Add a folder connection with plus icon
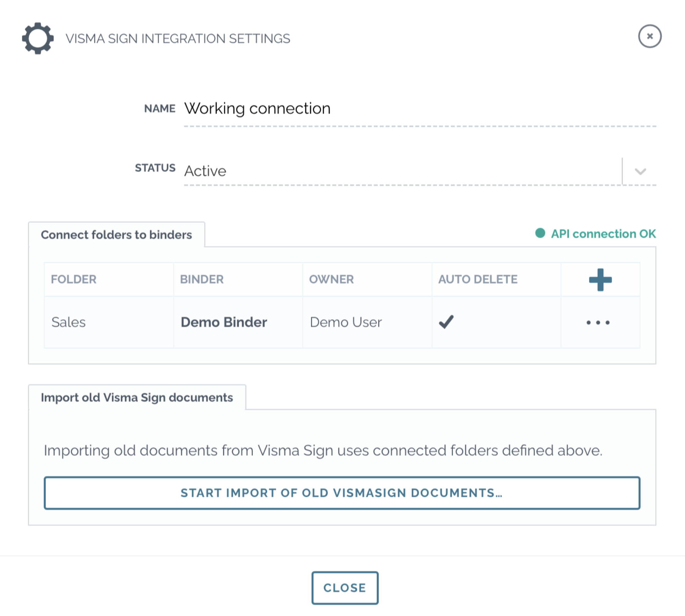The width and height of the screenshot is (685, 616). (x=600, y=280)
